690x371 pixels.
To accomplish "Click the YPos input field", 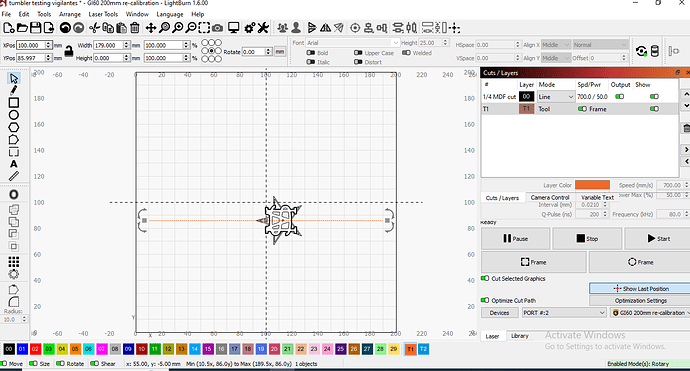I will click(x=30, y=58).
